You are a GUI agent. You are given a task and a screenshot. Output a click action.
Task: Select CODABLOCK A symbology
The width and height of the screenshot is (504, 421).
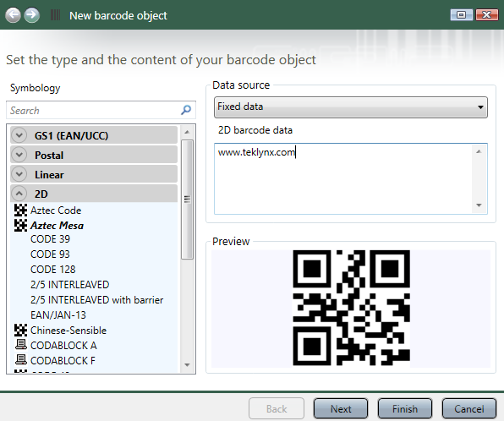pyautogui.click(x=63, y=345)
